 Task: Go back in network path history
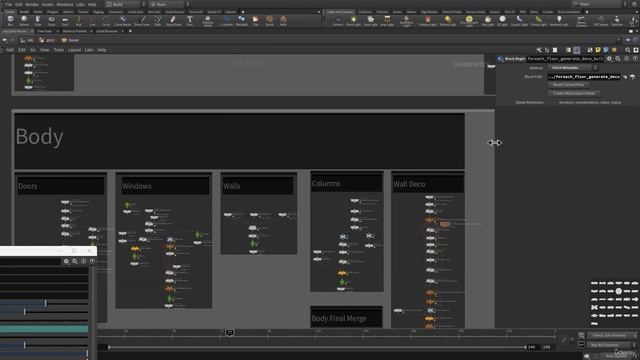tap(4, 40)
